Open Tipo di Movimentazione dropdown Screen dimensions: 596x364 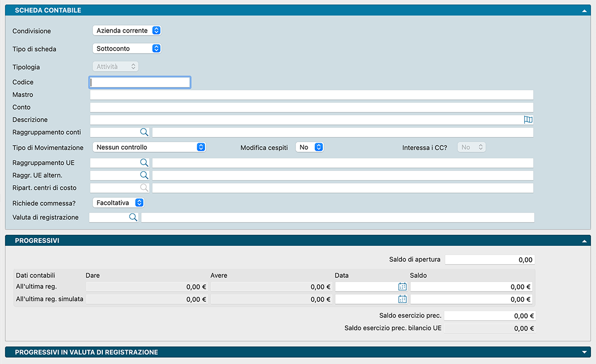point(149,147)
